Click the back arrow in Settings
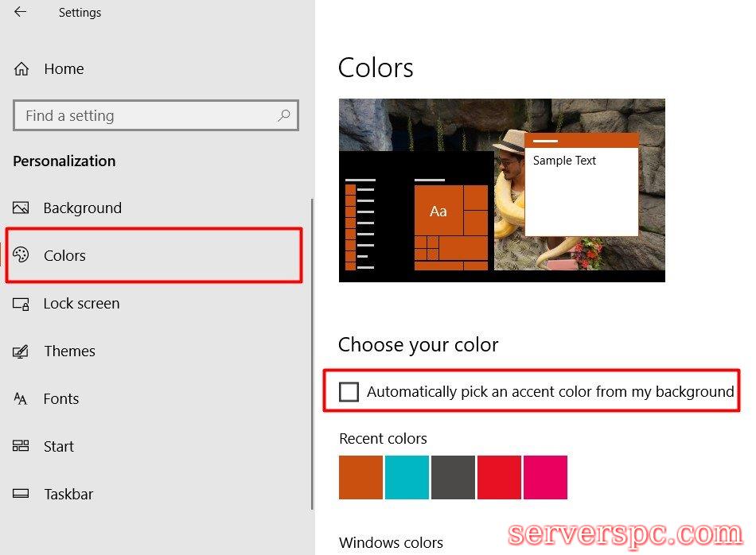Screen dimensions: 756x555 tap(21, 13)
